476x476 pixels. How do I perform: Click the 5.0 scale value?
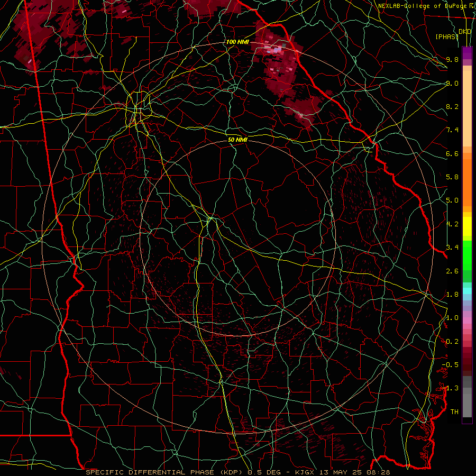coord(452,200)
